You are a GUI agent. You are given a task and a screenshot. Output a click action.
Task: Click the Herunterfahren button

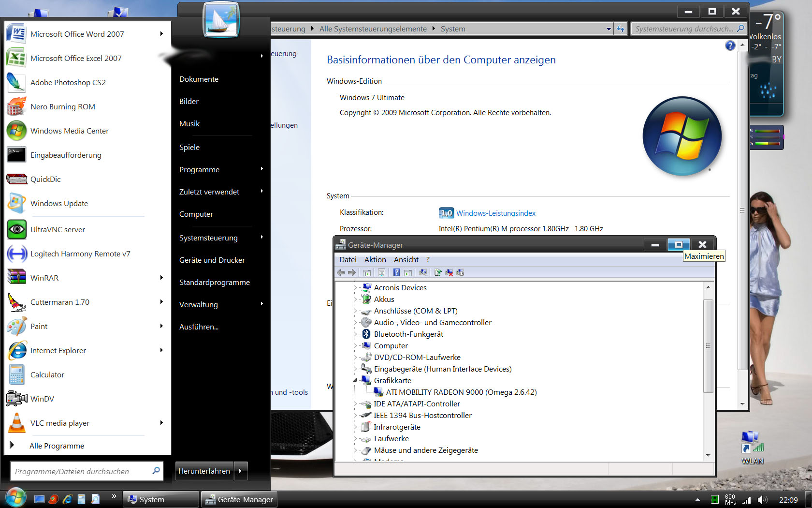pyautogui.click(x=204, y=471)
